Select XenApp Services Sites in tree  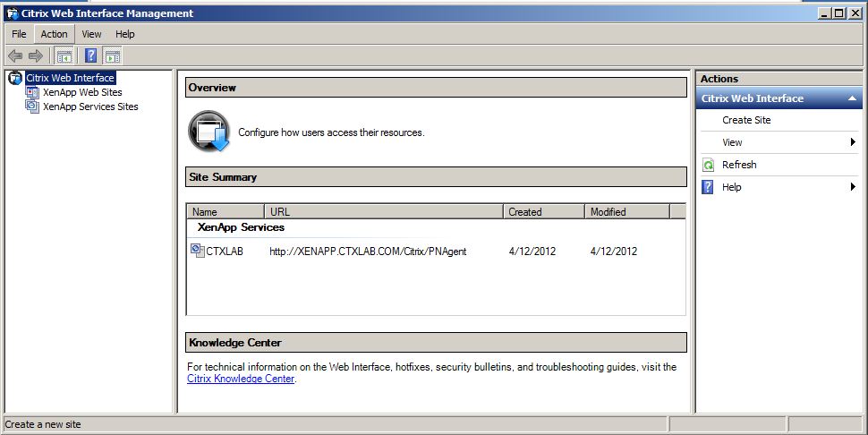(90, 107)
